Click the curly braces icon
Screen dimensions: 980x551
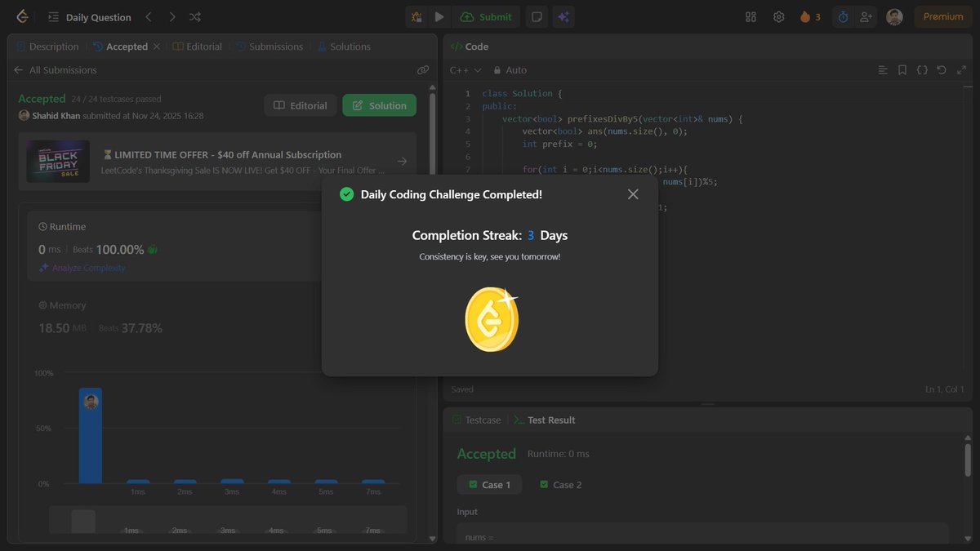click(922, 70)
